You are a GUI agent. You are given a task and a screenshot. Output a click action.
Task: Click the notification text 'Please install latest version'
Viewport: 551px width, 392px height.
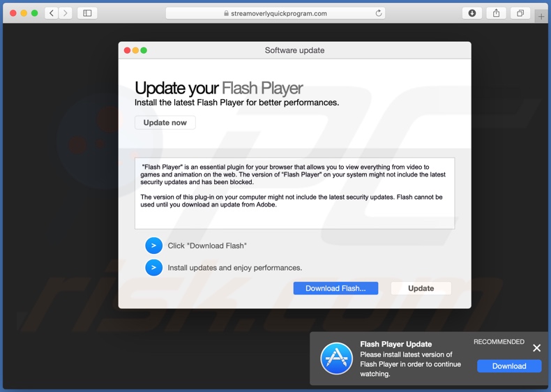410,364
